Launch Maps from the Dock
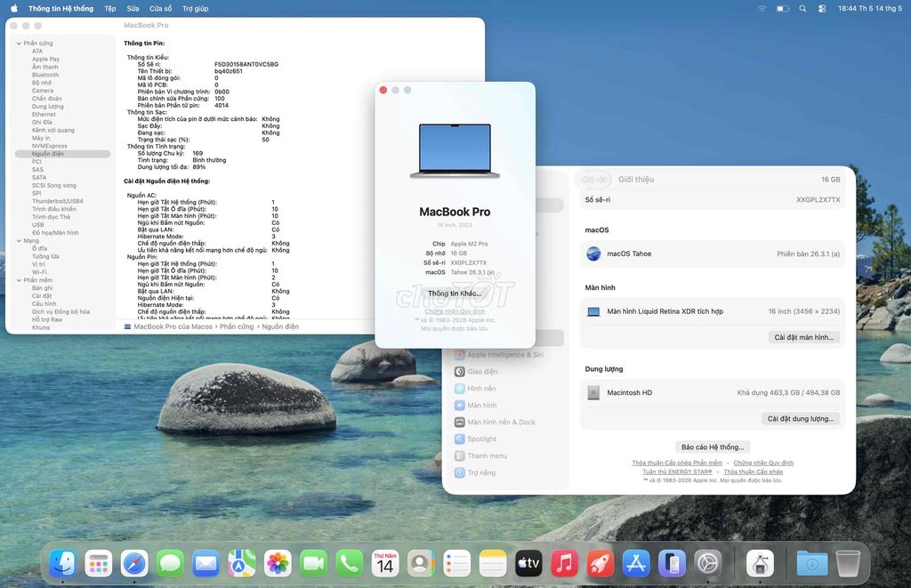The height and width of the screenshot is (588, 911). (242, 563)
